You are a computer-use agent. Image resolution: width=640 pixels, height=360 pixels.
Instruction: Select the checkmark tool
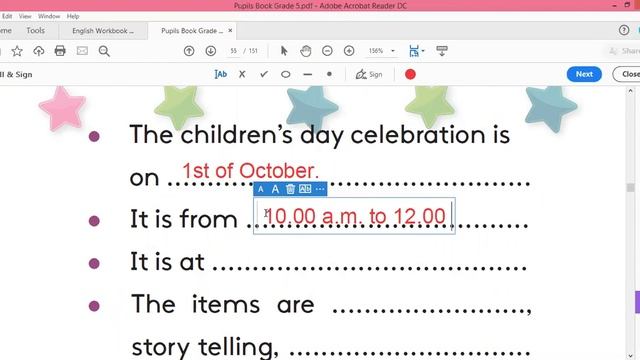click(x=264, y=74)
